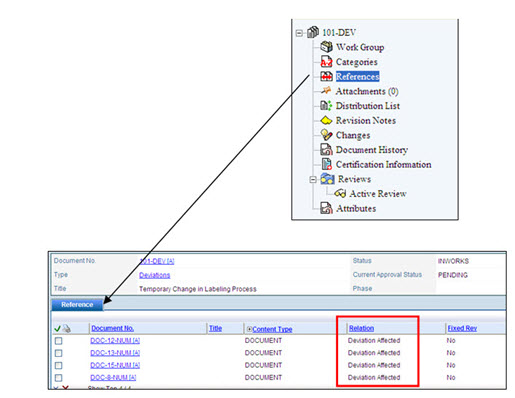Image resolution: width=515 pixels, height=398 pixels.
Task: Click the 101-DEV document stack icon
Action: (313, 32)
